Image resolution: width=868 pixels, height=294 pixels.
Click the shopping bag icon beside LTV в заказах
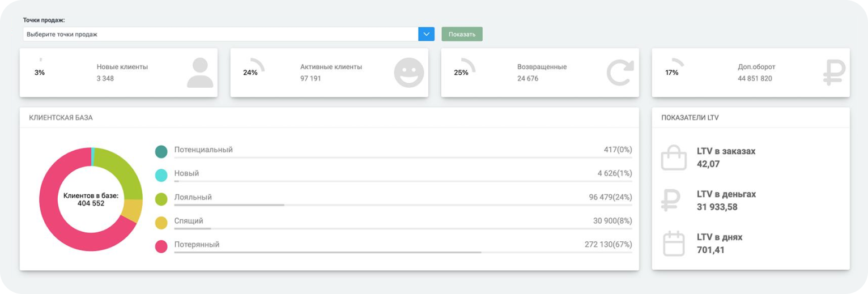(674, 157)
